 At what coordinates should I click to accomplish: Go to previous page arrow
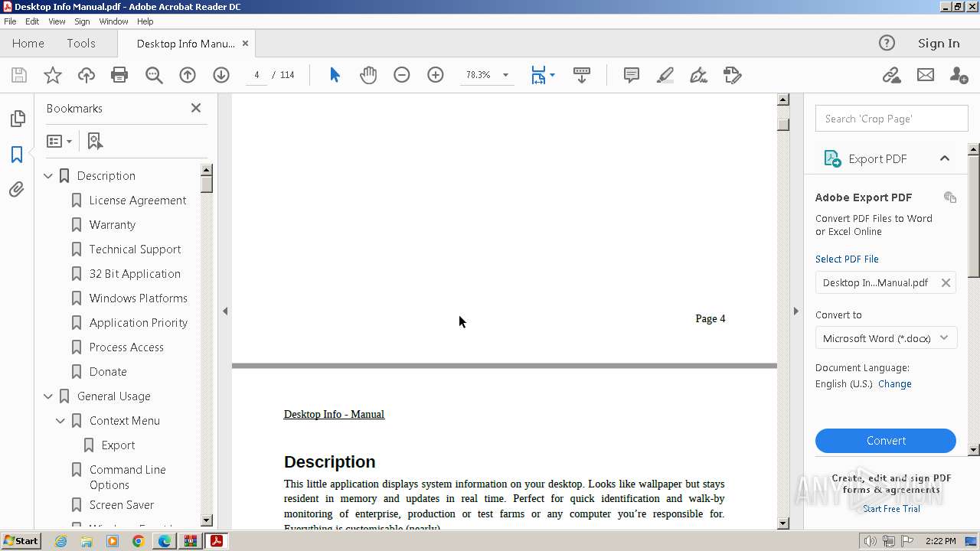point(188,75)
